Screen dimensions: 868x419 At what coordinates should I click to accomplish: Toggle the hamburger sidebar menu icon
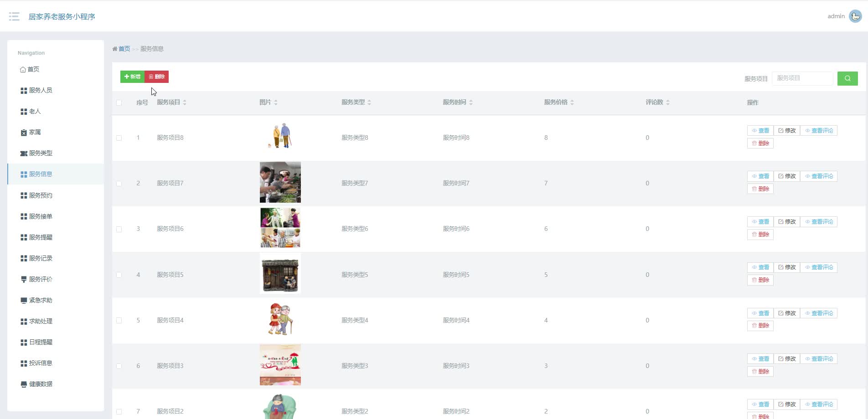pos(14,16)
